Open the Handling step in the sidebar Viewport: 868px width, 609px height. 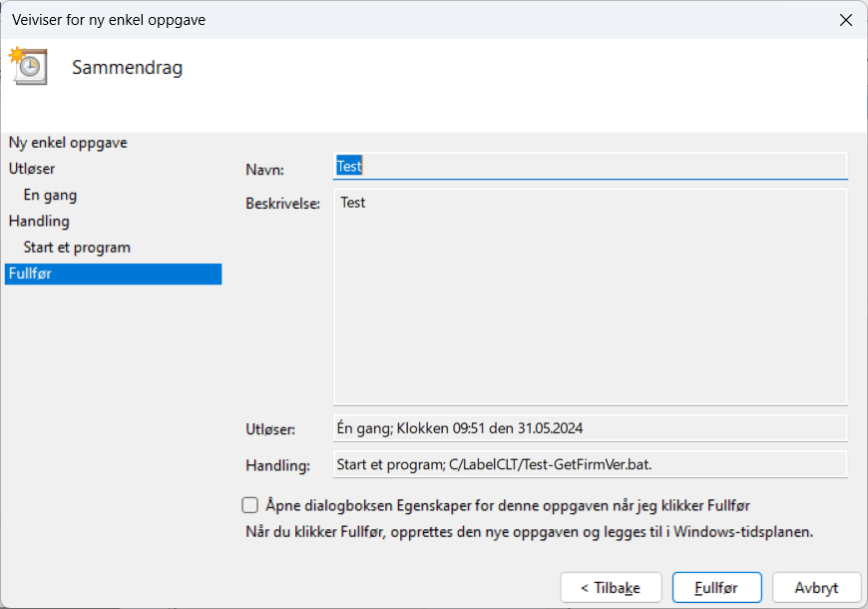pyautogui.click(x=39, y=221)
